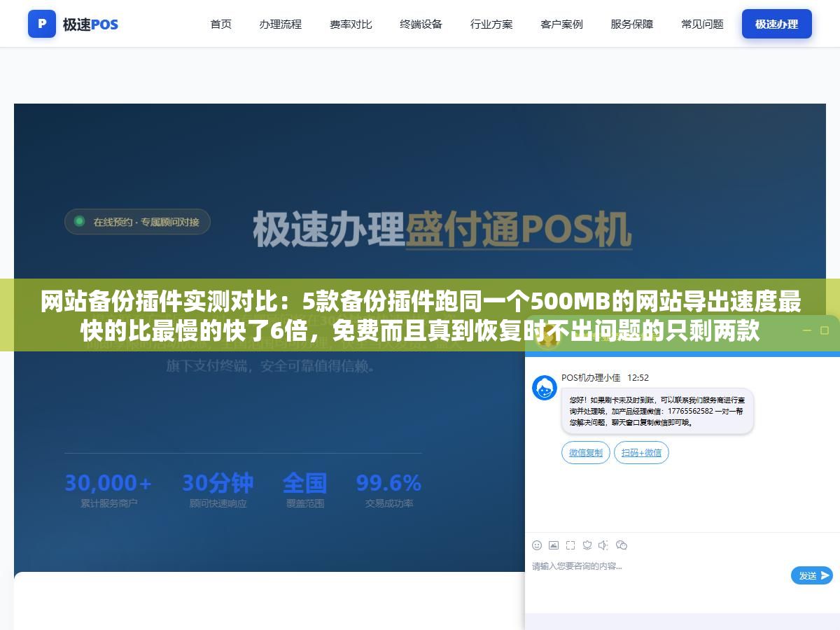Click the WeChat icon in chat toolbar

coord(621,545)
